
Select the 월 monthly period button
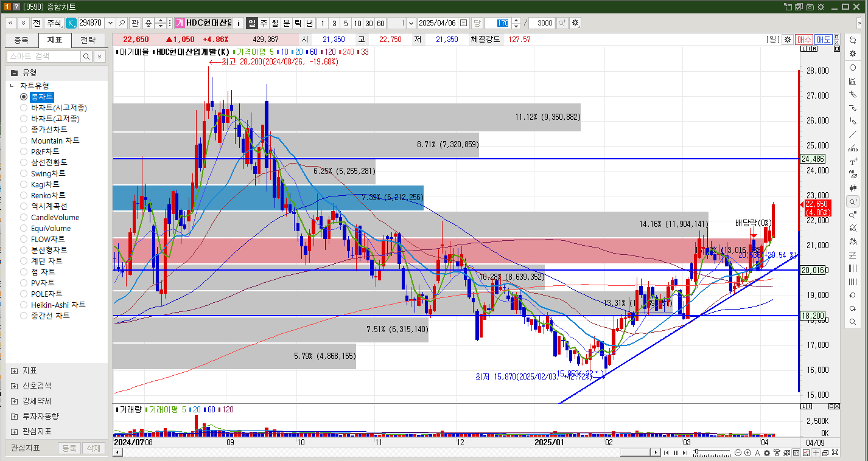[x=275, y=23]
